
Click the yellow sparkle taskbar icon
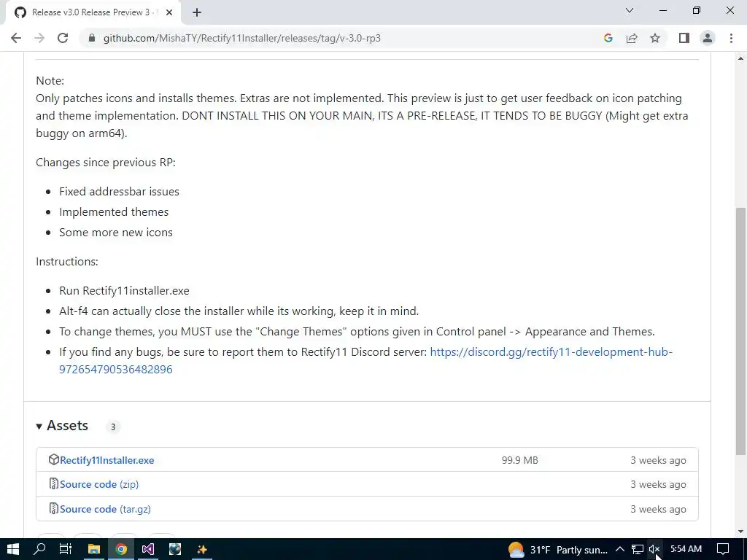202,550
